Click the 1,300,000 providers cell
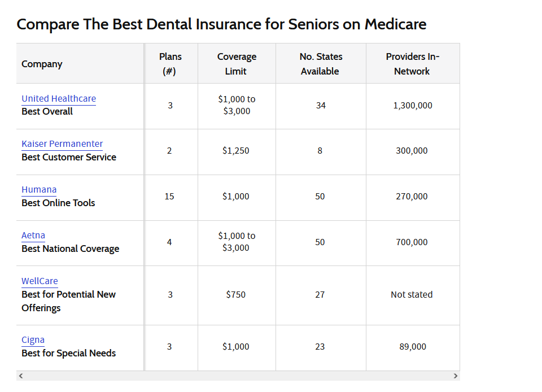Image resolution: width=542 pixels, height=392 pixels. pos(413,106)
